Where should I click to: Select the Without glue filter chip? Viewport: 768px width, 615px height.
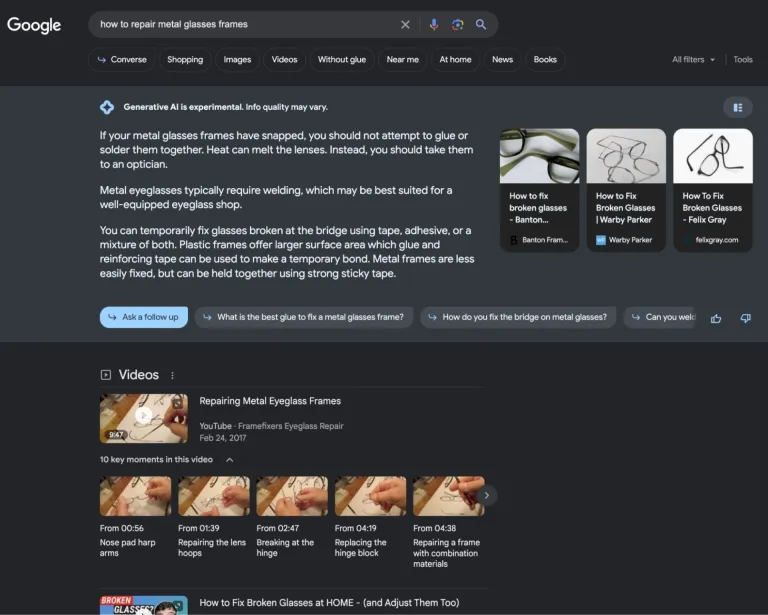coord(342,59)
